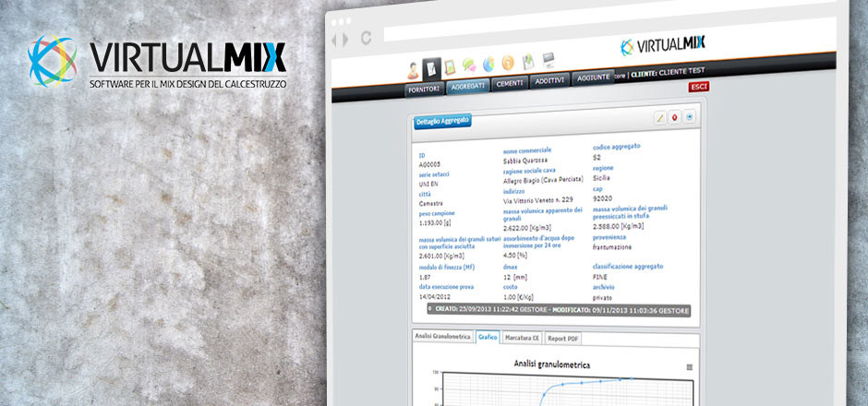
Task: Open the ADDITIVI menu
Action: 549,81
